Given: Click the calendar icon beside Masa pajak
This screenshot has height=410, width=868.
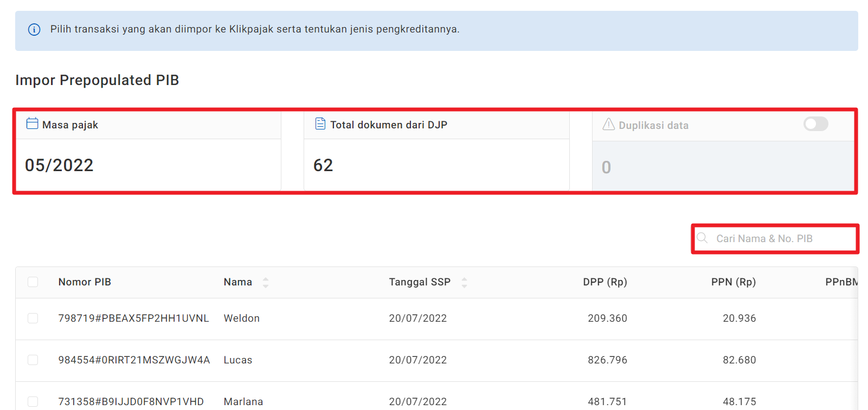Looking at the screenshot, I should click(32, 124).
